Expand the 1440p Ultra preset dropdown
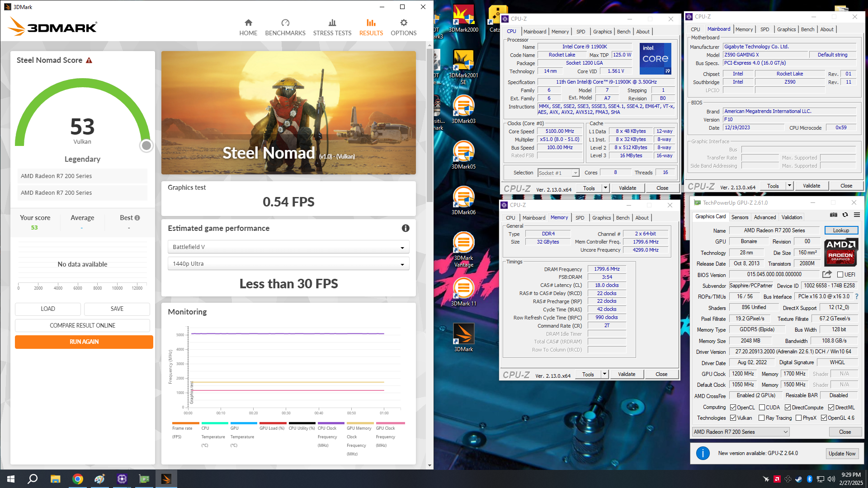The width and height of the screenshot is (868, 488). coord(288,263)
